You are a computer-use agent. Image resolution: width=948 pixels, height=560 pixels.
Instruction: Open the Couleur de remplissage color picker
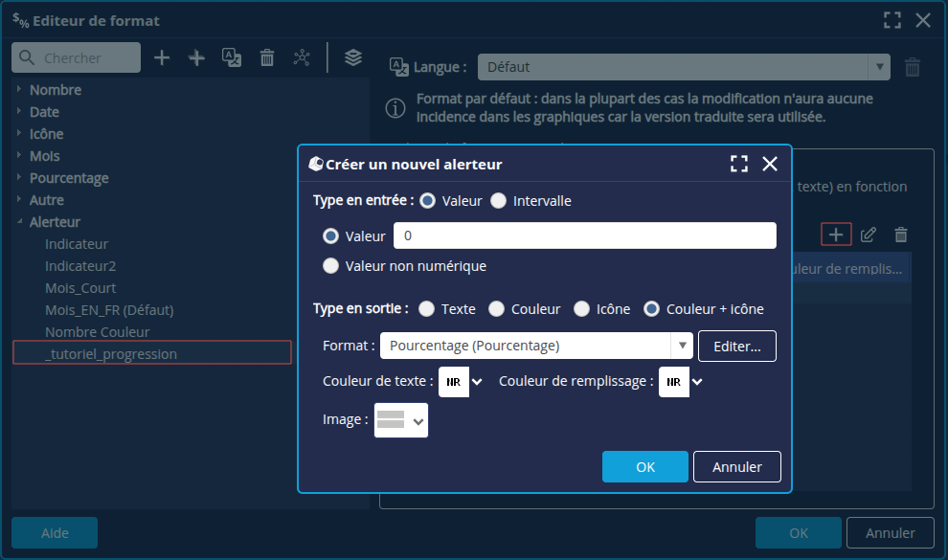tap(681, 381)
